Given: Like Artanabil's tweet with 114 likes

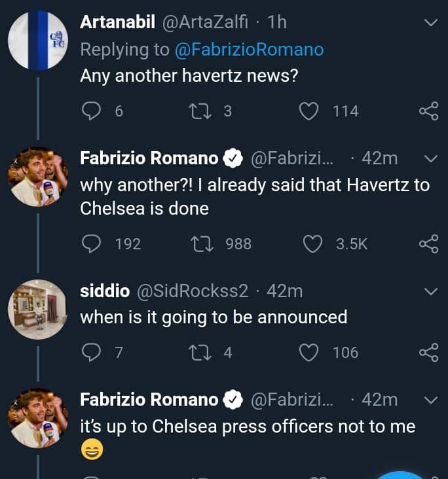Looking at the screenshot, I should coord(309,111).
